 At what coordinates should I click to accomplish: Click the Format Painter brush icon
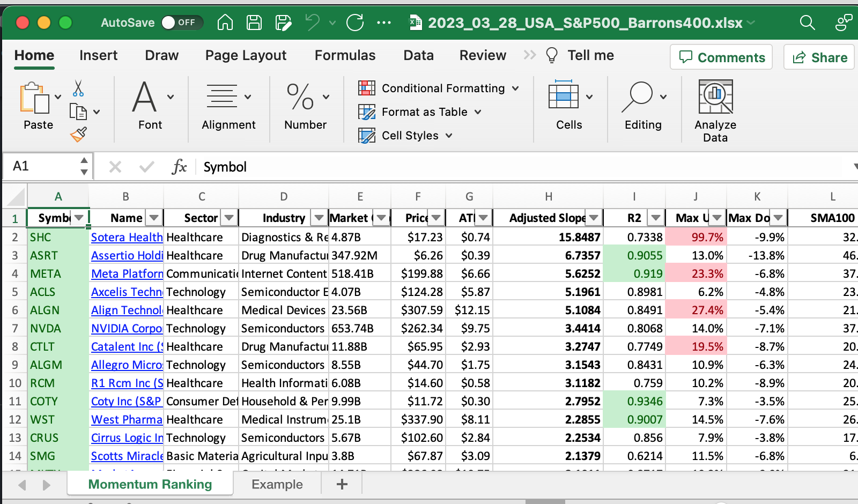(x=78, y=134)
